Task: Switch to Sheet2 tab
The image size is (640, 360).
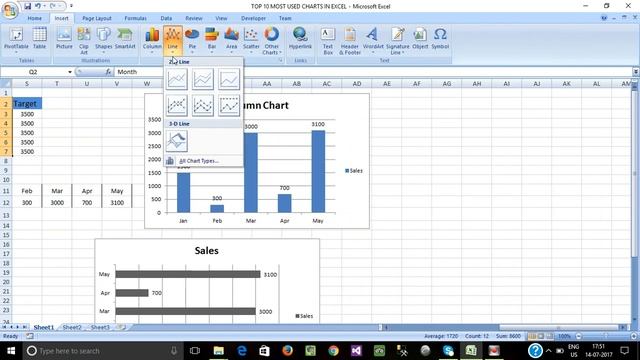Action: click(x=72, y=327)
